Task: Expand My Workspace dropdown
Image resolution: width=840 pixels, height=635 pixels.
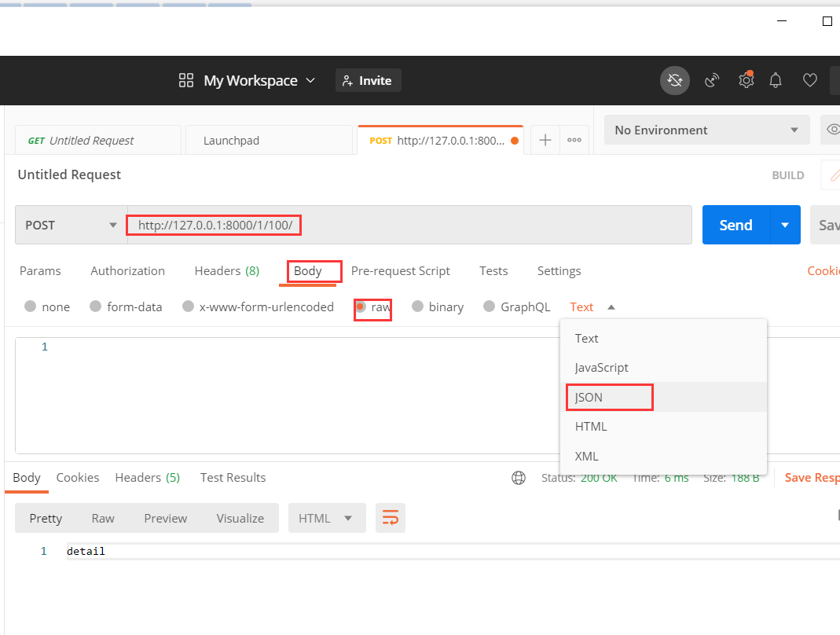Action: pyautogui.click(x=310, y=80)
